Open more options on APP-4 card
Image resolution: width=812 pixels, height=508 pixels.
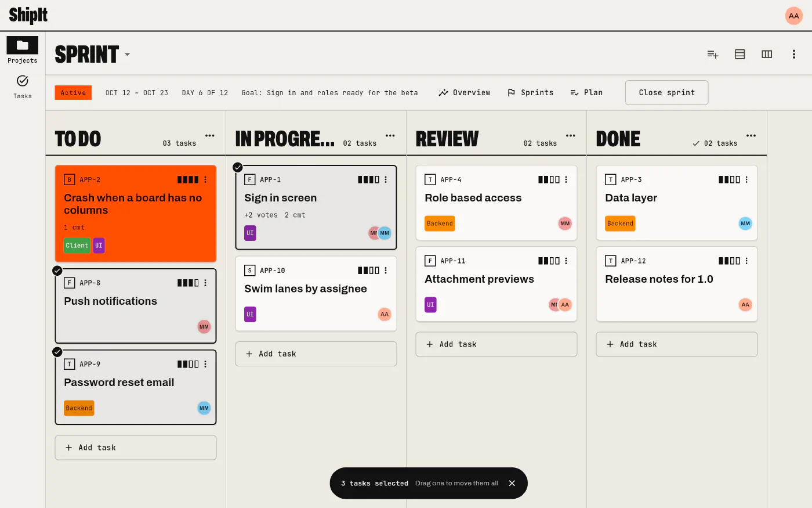click(x=566, y=180)
